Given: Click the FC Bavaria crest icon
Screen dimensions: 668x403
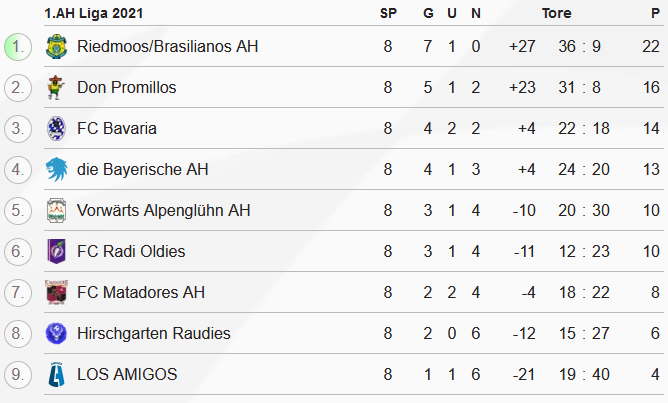Looking at the screenshot, I should coord(56,129).
